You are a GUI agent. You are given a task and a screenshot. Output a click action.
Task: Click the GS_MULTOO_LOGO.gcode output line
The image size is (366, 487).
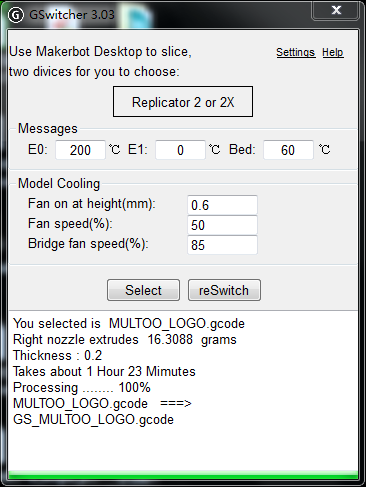tap(93, 419)
